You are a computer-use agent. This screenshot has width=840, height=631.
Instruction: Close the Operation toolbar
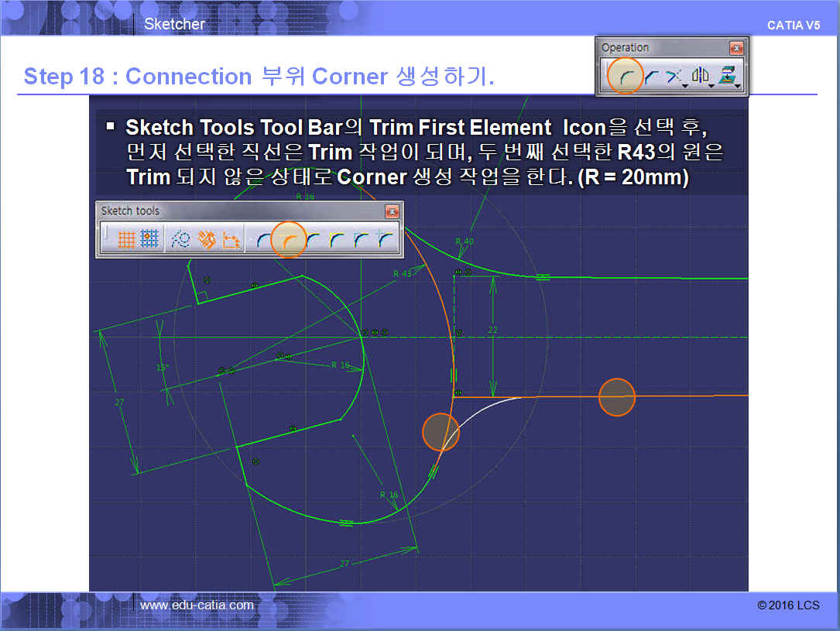[x=735, y=48]
